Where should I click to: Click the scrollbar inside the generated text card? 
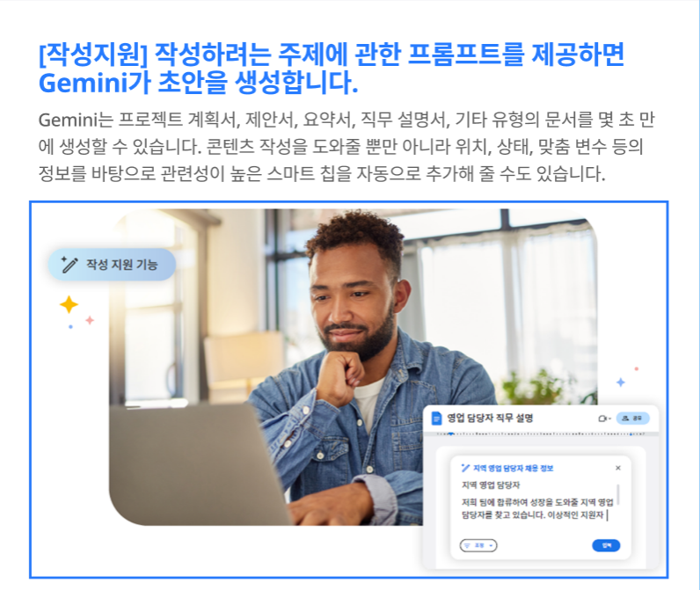point(618,494)
